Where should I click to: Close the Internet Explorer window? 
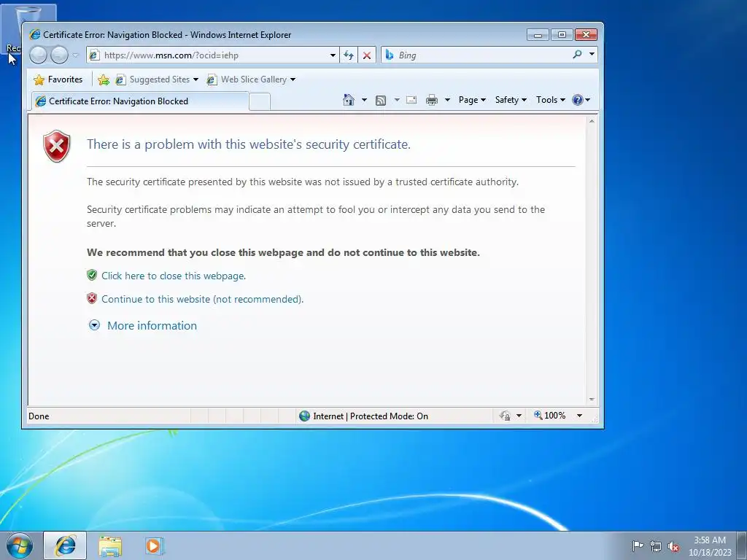pyautogui.click(x=586, y=35)
